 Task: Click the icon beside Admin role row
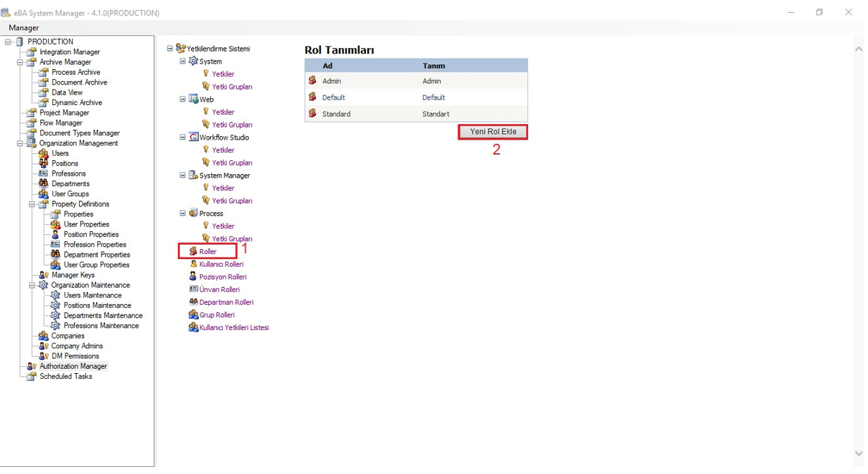312,81
